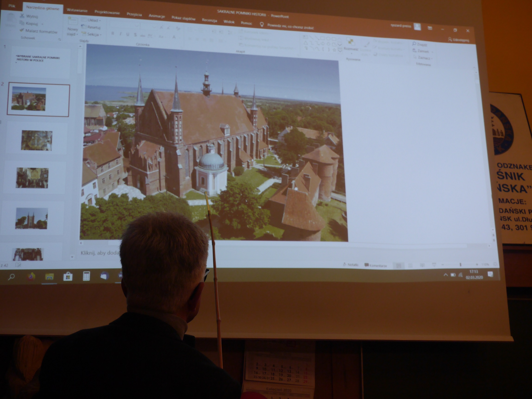
Task: Expand the Sekcja section dropdown
Action: point(101,35)
